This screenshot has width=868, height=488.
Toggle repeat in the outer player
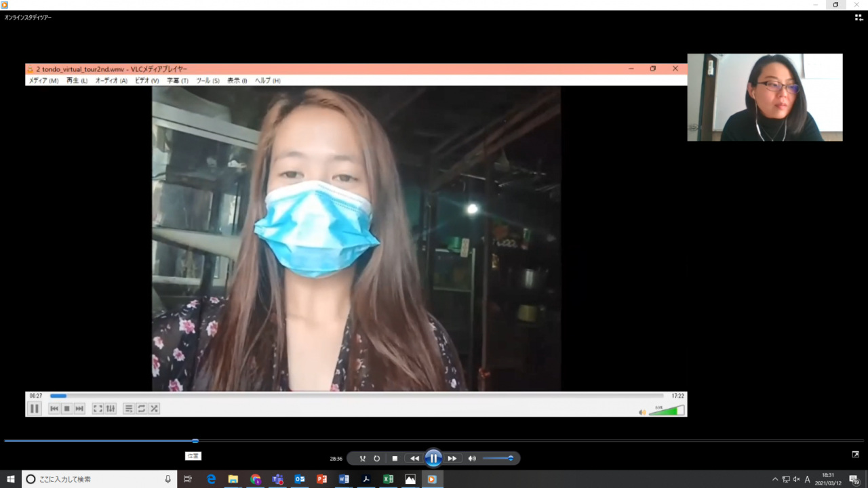tap(377, 459)
